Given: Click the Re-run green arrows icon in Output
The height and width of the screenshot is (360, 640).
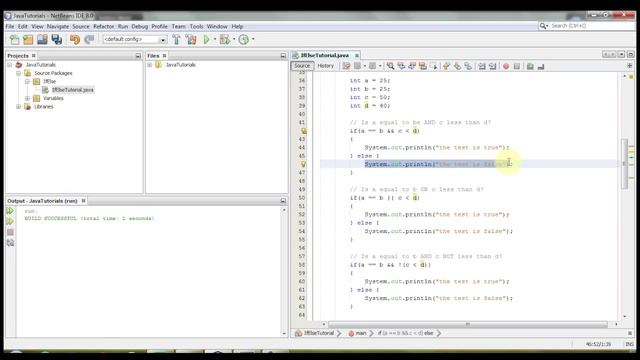Looking at the screenshot, I should [10, 211].
